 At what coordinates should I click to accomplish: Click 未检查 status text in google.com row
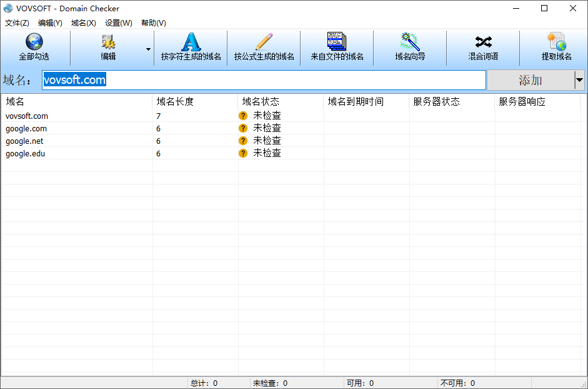[267, 128]
